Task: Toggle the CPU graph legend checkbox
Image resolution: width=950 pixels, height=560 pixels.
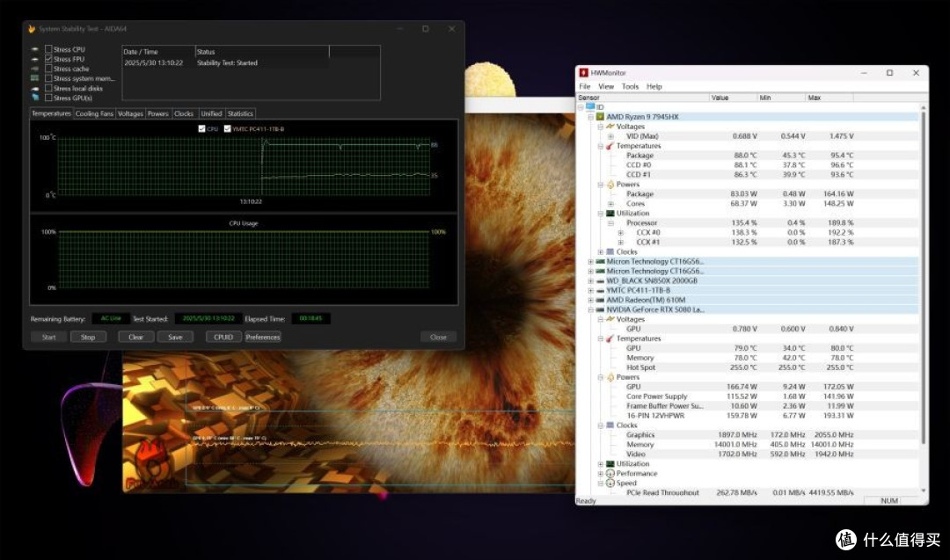Action: [201, 129]
